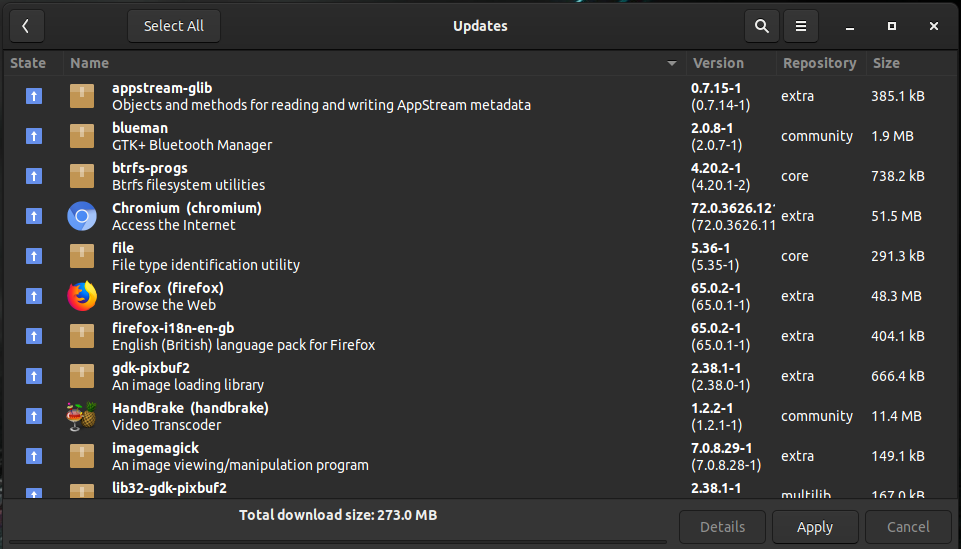Click the Total download size label
Viewport: 961px width, 549px height.
tap(338, 515)
